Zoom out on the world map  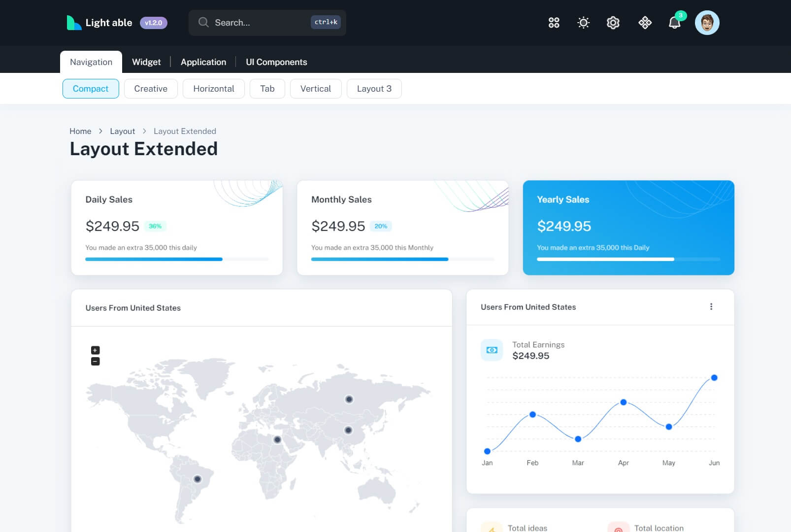(96, 362)
